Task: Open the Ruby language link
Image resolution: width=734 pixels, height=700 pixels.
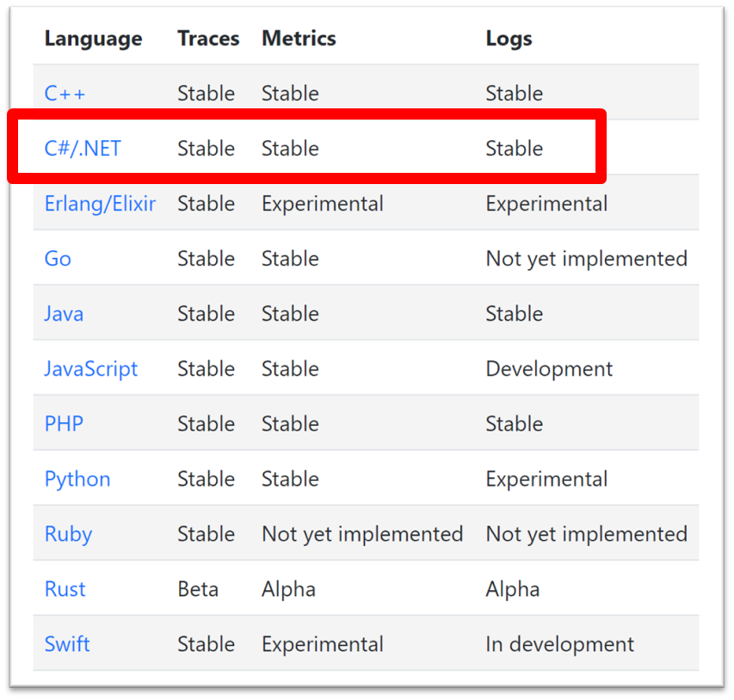Action: tap(68, 534)
